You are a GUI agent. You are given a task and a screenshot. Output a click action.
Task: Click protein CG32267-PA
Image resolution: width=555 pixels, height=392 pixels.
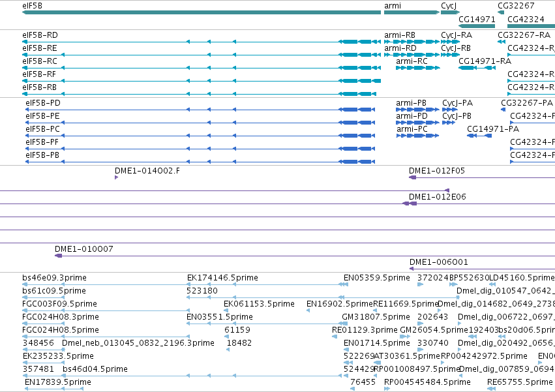click(x=527, y=103)
